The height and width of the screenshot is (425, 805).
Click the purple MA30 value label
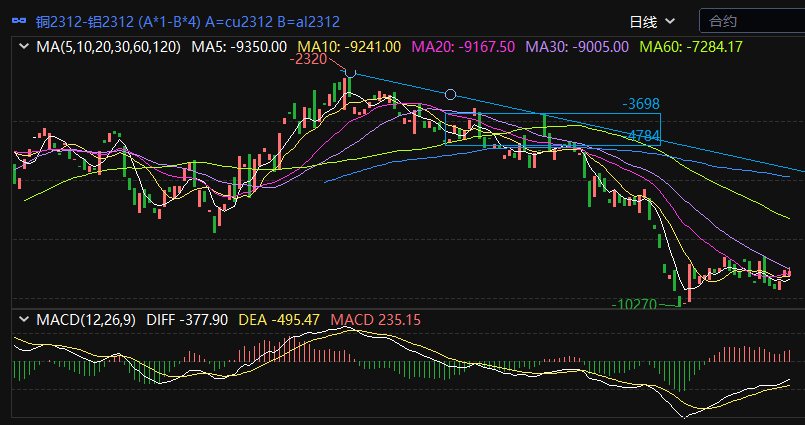577,46
